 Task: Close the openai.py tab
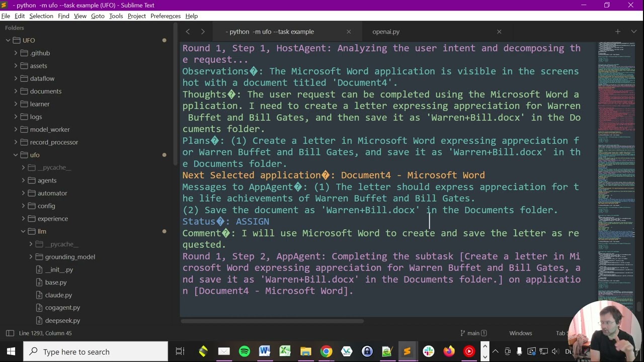click(499, 32)
